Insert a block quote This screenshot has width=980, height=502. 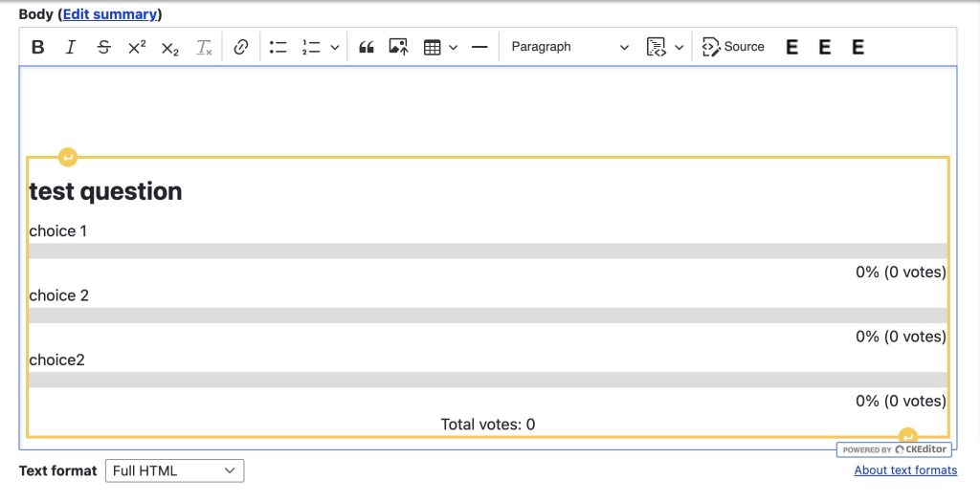click(367, 47)
